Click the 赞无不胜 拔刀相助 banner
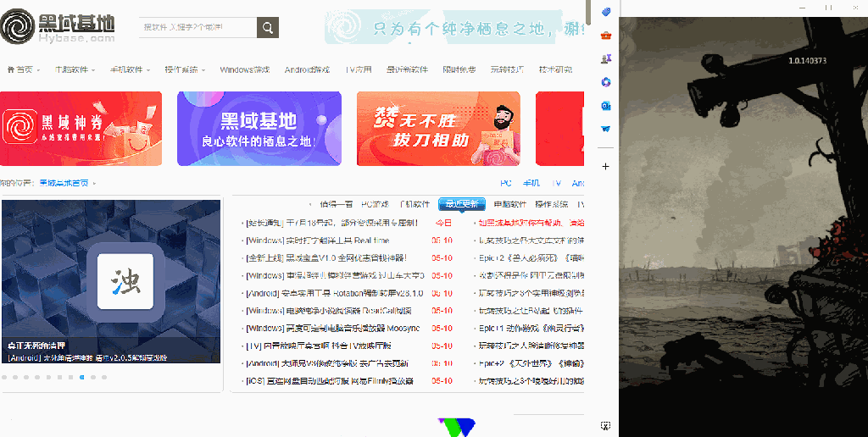 pos(438,129)
